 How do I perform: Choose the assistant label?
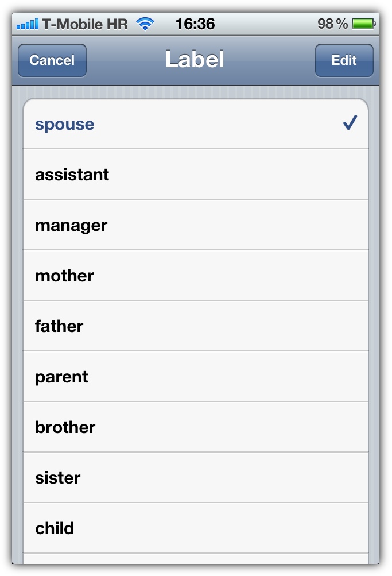[196, 174]
